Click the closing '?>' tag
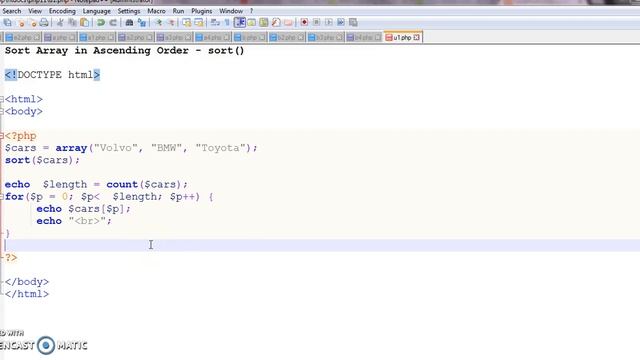The height and width of the screenshot is (360, 640). pos(11,258)
